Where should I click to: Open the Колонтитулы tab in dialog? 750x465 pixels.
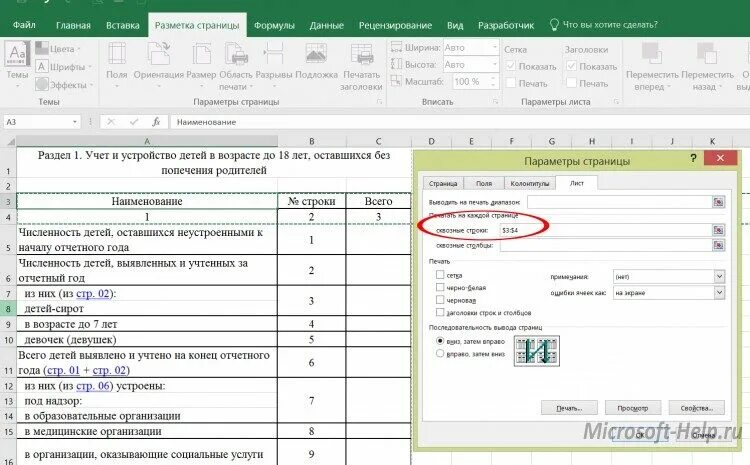point(529,184)
